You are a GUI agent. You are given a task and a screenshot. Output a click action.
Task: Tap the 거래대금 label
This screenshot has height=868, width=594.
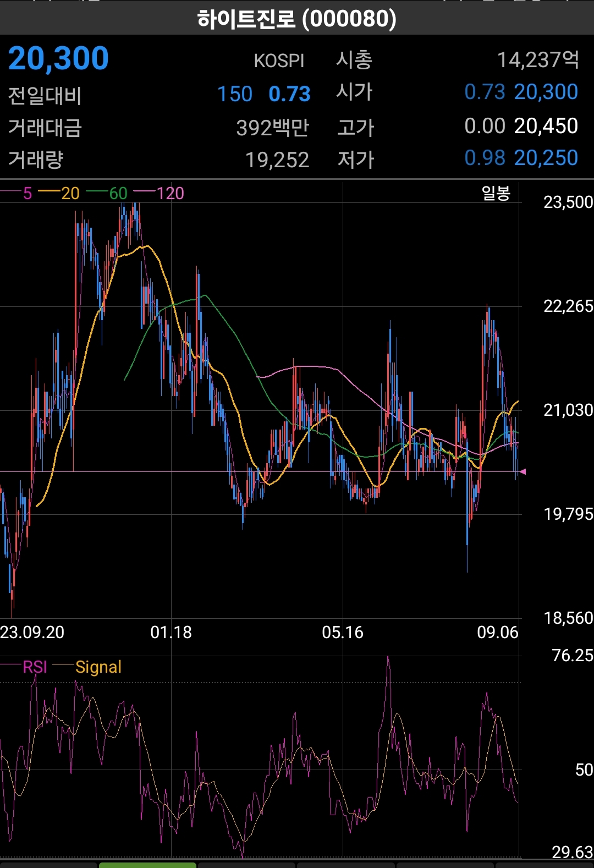[45, 128]
